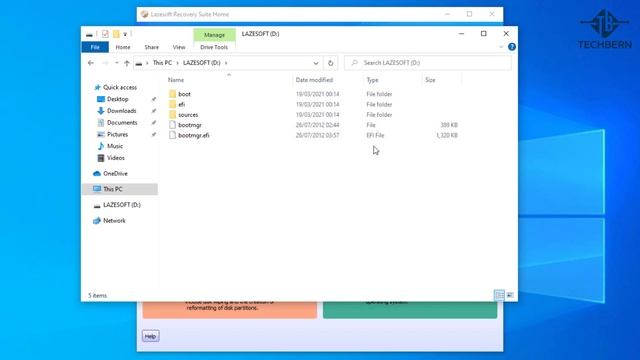This screenshot has width=640, height=360.
Task: Click the Help question mark icon
Action: (512, 47)
